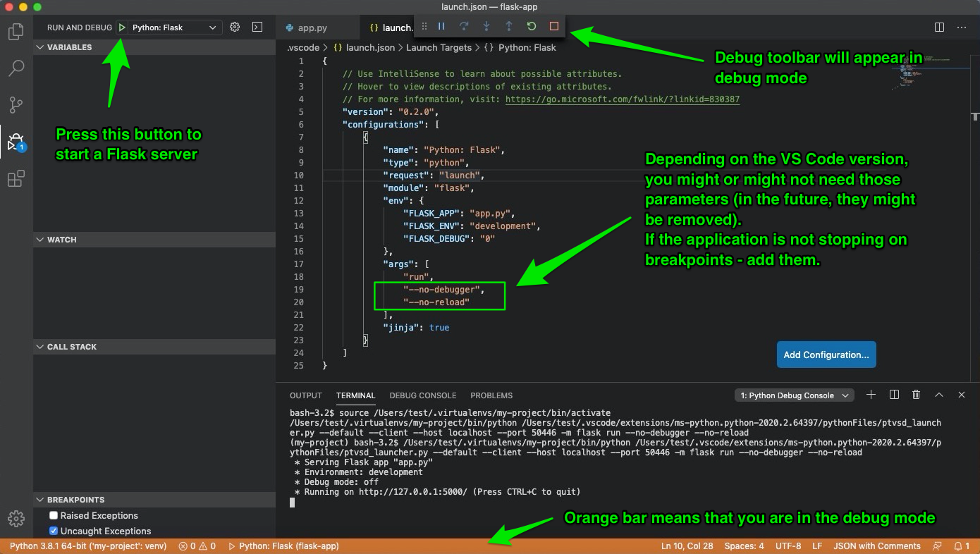Viewport: 980px width, 554px height.
Task: Collapse the CALL STACK section
Action: tap(154, 347)
